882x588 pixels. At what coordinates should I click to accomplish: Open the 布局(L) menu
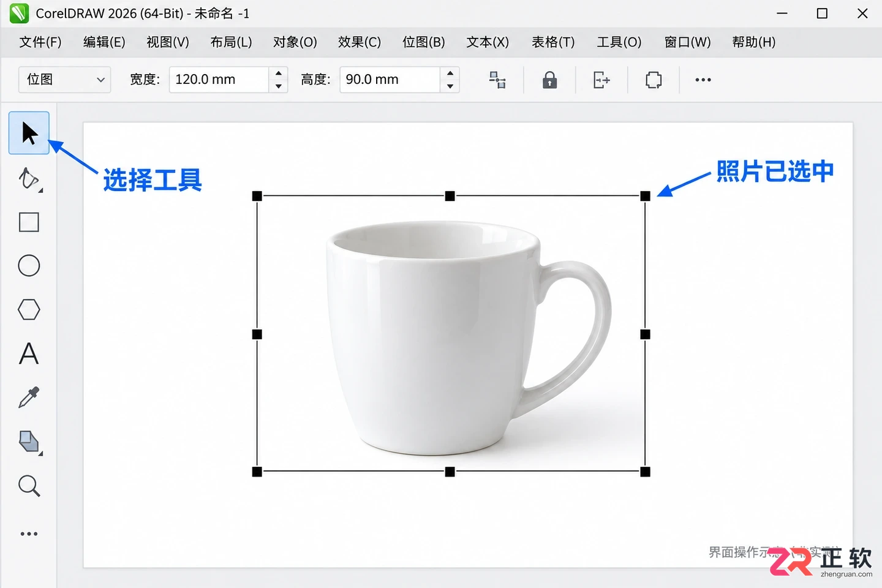[231, 42]
